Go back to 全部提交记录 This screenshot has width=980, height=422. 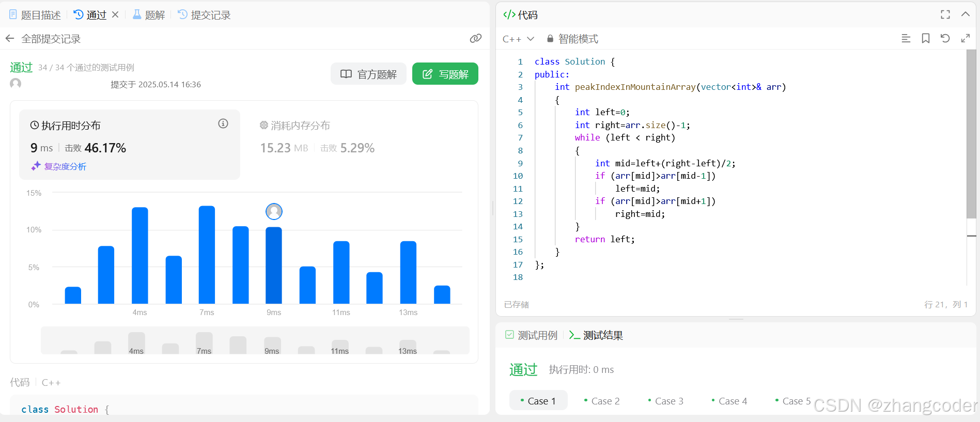pos(43,39)
